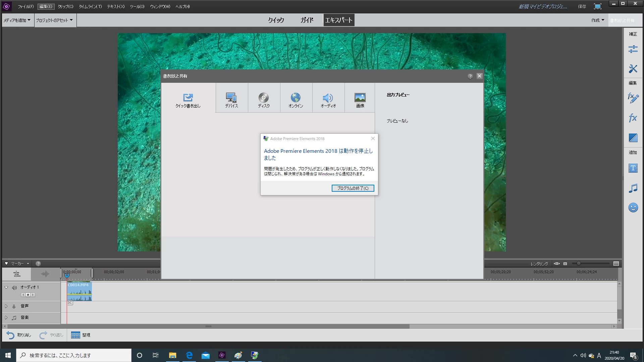Add keyframe diamond on オーディオ 1 track

click(x=28, y=295)
